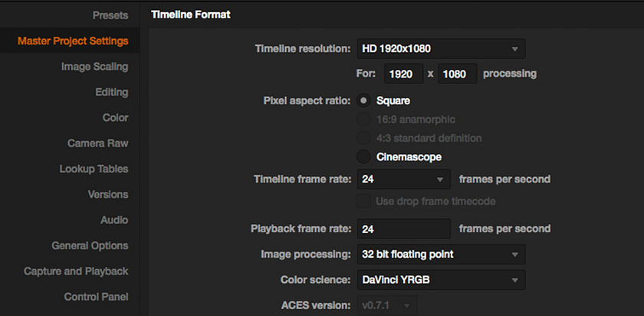Open the Versions settings page
The width and height of the screenshot is (644, 316).
[108, 194]
